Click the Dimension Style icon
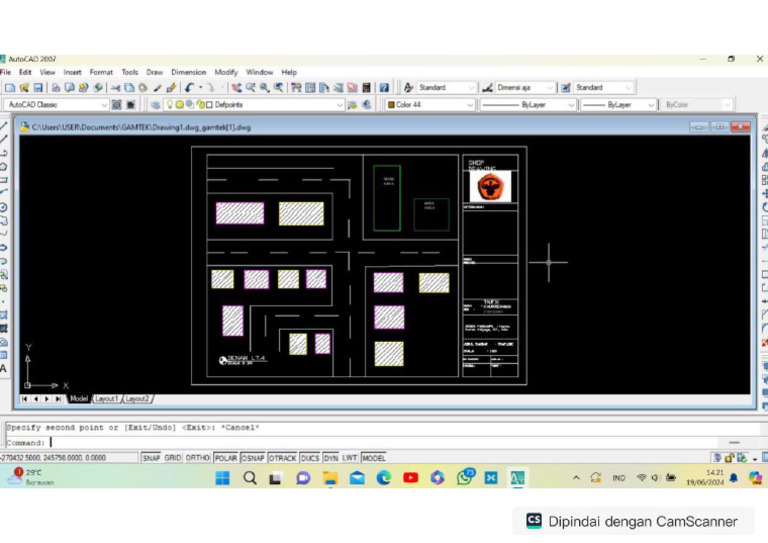Screen dimensions: 768x543 487,88
